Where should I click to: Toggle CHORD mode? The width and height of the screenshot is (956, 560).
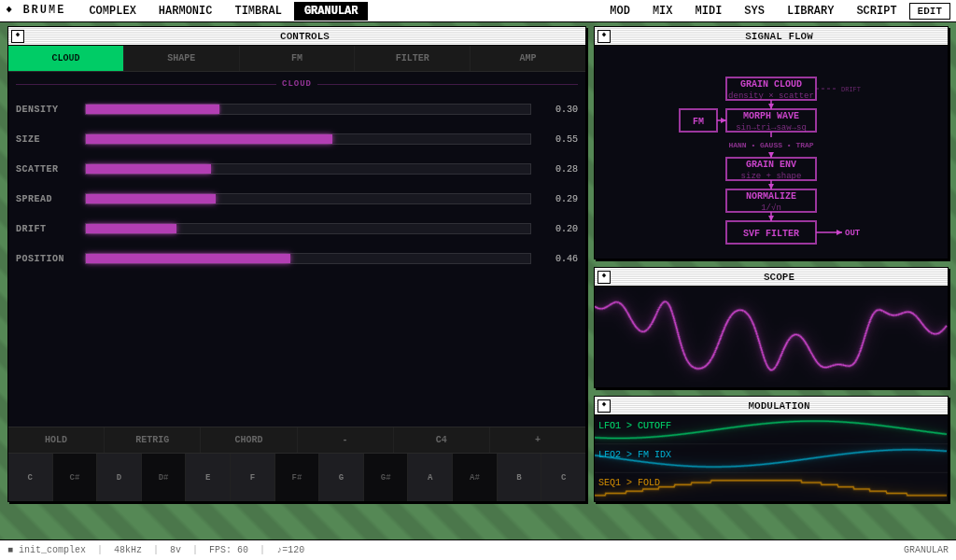[248, 439]
